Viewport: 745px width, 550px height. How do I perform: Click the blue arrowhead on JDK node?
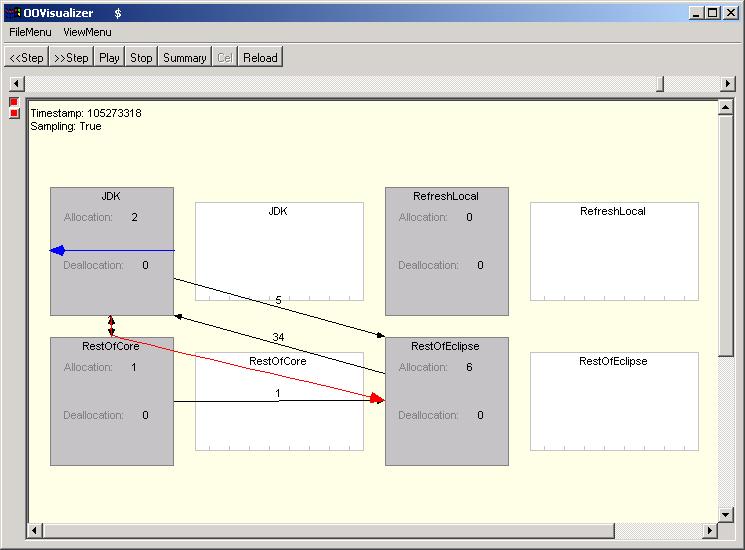pos(57,250)
